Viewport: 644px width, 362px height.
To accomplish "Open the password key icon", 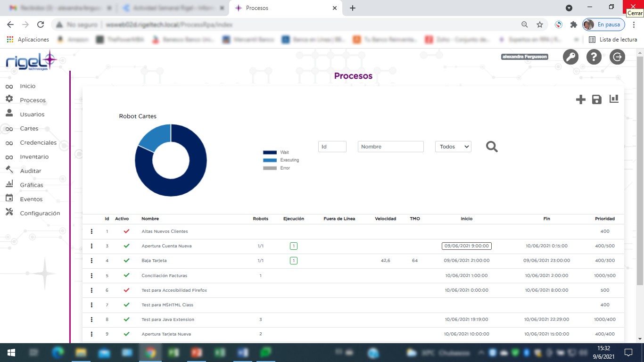I will coord(570,57).
